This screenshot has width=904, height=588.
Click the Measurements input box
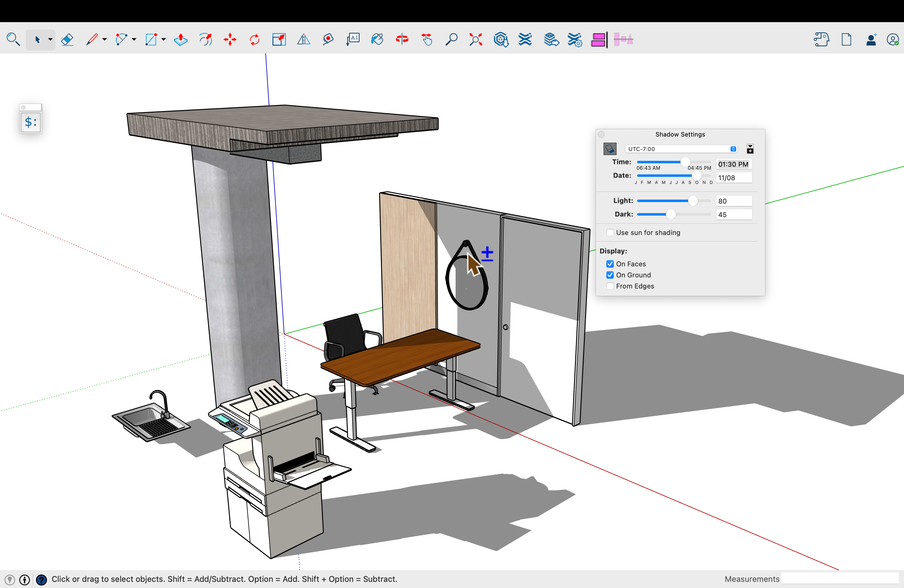pos(839,578)
